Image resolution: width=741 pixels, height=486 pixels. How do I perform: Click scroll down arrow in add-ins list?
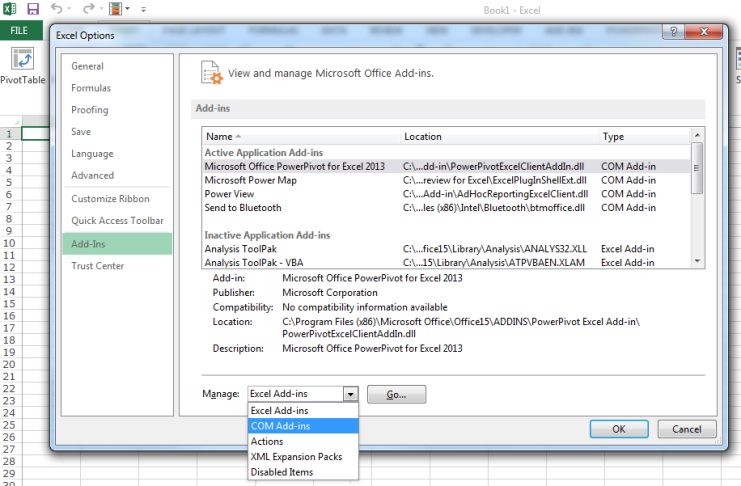click(698, 261)
